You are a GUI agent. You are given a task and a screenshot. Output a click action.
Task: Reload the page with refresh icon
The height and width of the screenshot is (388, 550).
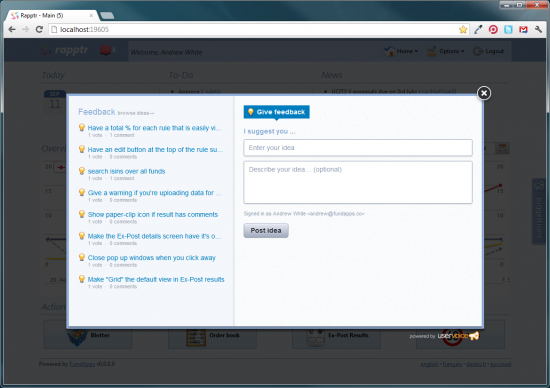(39, 29)
